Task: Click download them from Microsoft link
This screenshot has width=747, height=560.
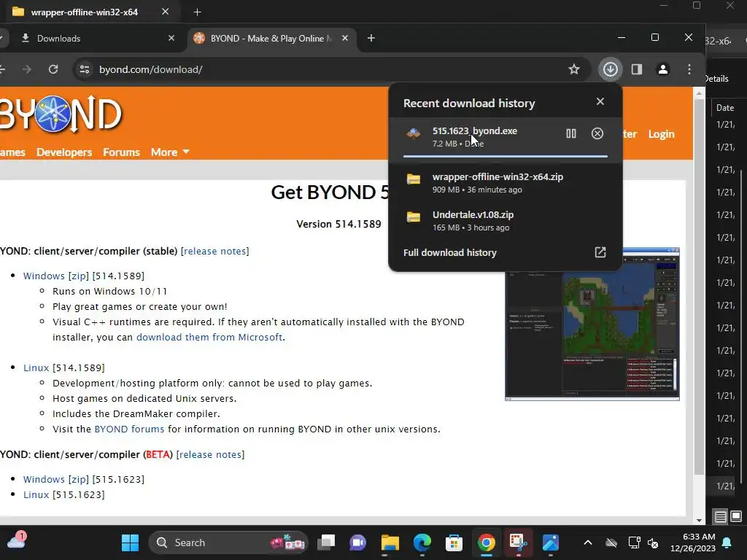Action: tap(209, 337)
